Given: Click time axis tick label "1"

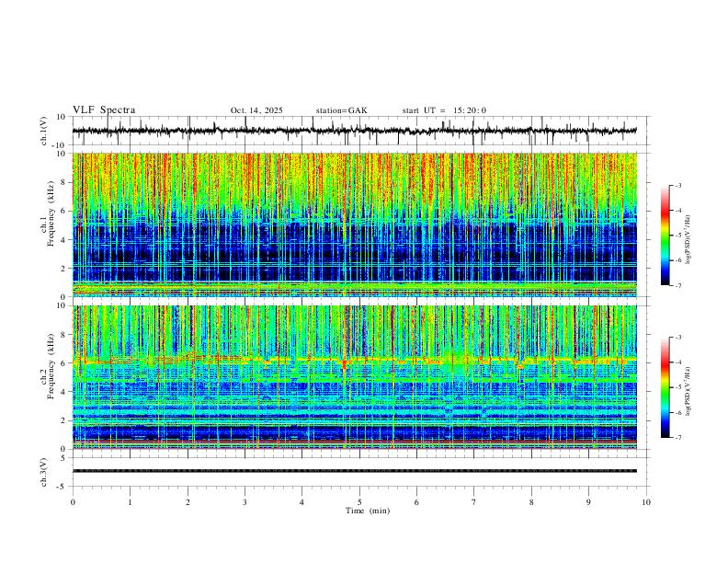Looking at the screenshot, I should (x=131, y=502).
